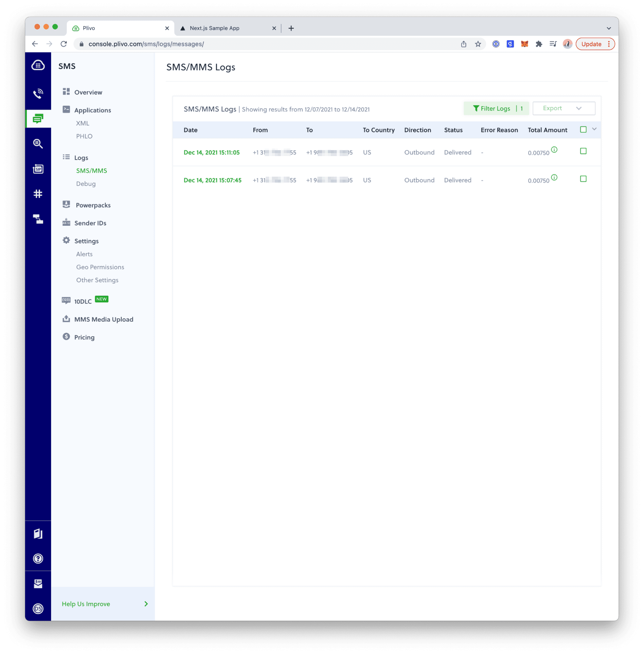Open the Dec 14, 2021 15:11:05 log link

point(211,152)
